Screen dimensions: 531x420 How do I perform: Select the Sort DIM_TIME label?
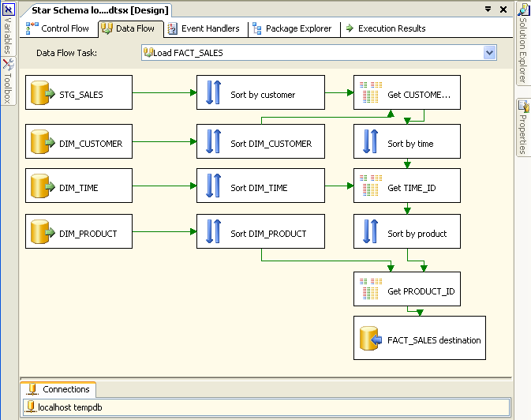[259, 188]
